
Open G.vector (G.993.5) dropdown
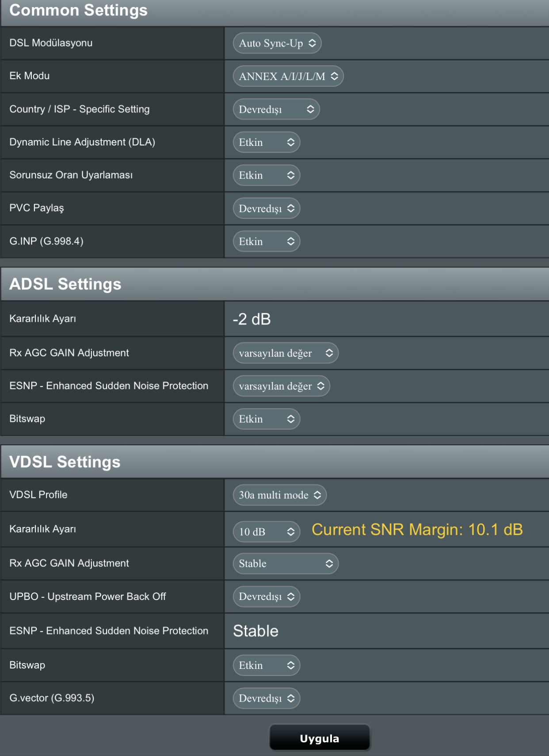coord(267,699)
